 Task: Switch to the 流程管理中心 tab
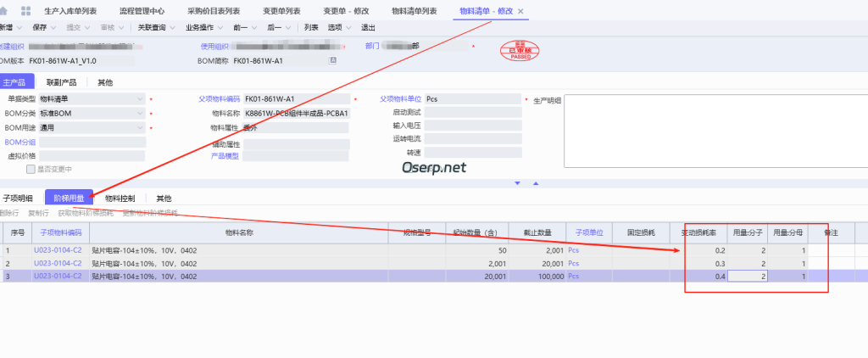142,11
